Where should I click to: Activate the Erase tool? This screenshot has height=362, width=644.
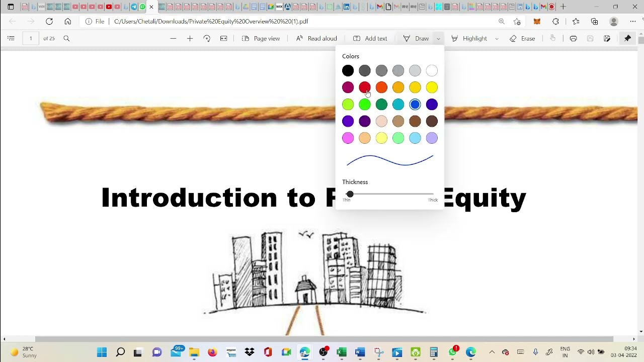522,38
